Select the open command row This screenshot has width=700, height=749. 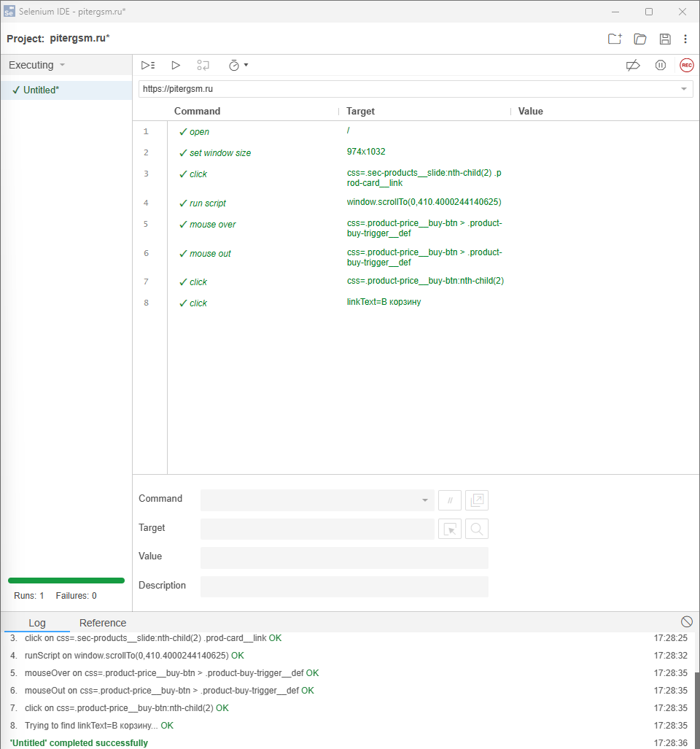tap(416, 131)
